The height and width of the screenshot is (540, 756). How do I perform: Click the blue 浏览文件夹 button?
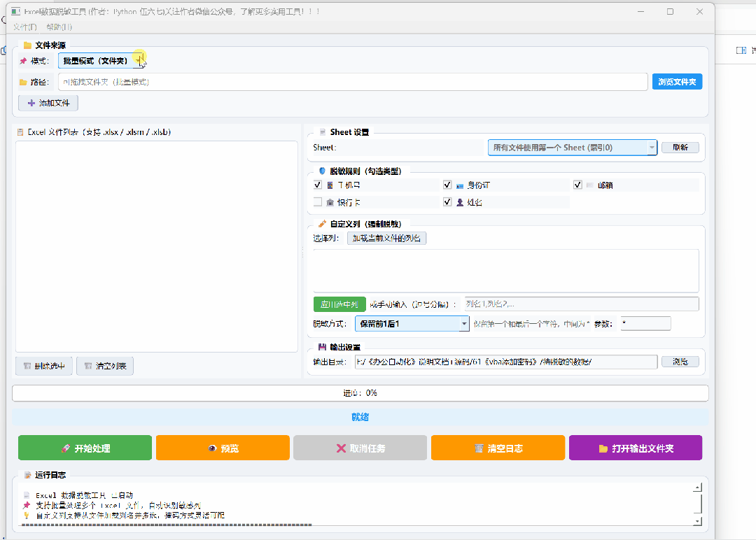point(677,82)
